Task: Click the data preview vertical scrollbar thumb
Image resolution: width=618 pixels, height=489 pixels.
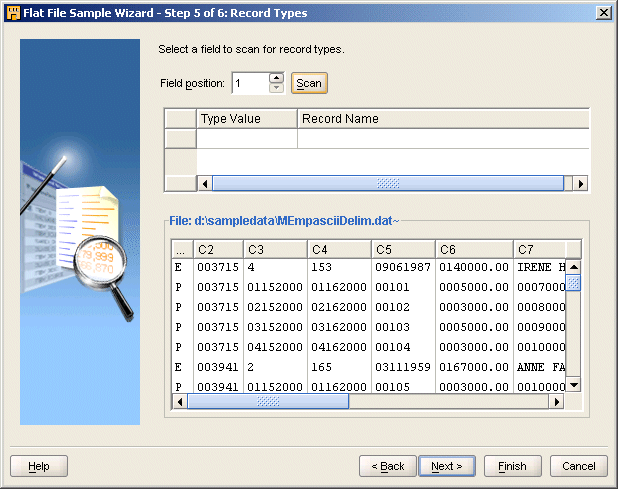Action: point(574,283)
